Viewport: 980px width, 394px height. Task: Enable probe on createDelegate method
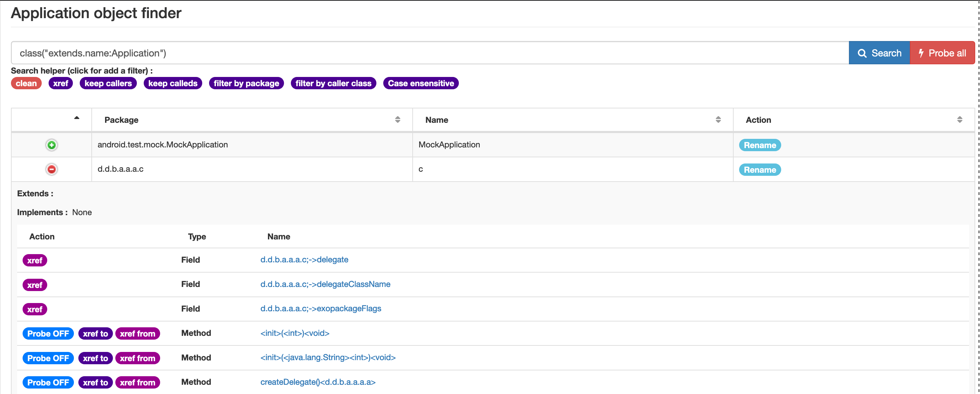coord(48,383)
